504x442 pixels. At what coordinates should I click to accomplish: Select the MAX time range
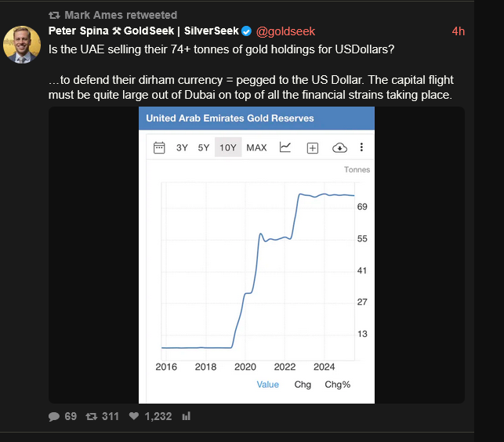256,147
